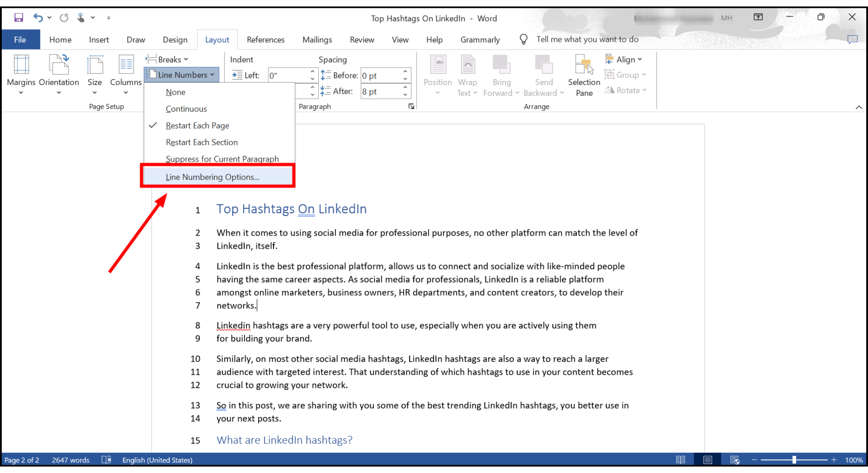
Task: Open the Orientation options
Action: point(59,75)
